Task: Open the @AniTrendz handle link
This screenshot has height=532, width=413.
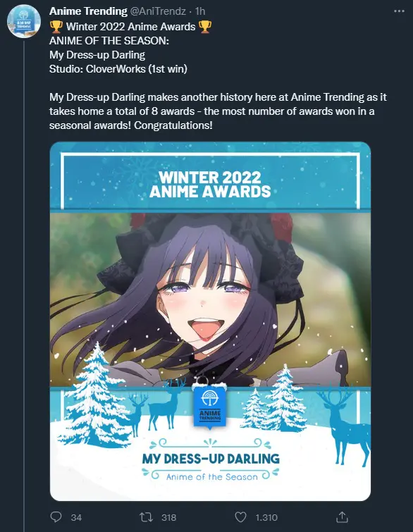Action: coord(158,11)
